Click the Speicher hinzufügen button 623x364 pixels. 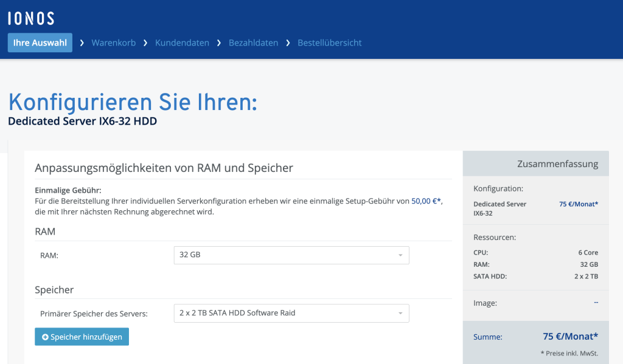pos(82,336)
